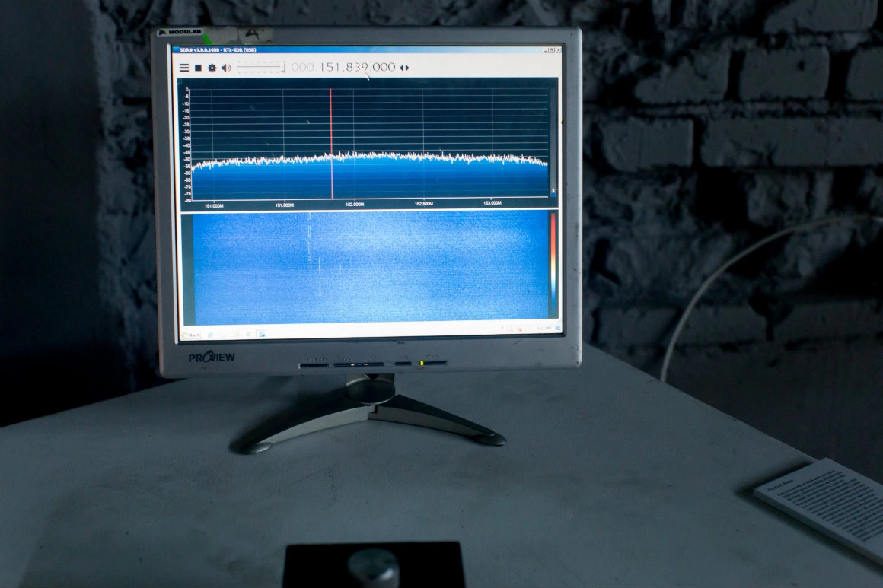Image resolution: width=883 pixels, height=588 pixels.
Task: Stop the radio with the square Stop icon
Action: pos(198,68)
